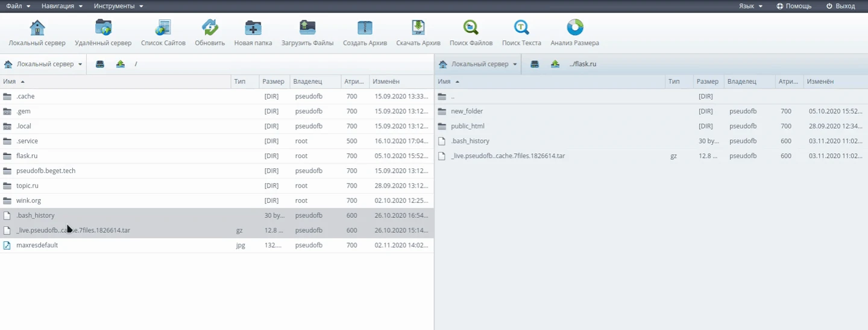Launch the Анализ Размера tool
868x330 pixels.
[574, 28]
